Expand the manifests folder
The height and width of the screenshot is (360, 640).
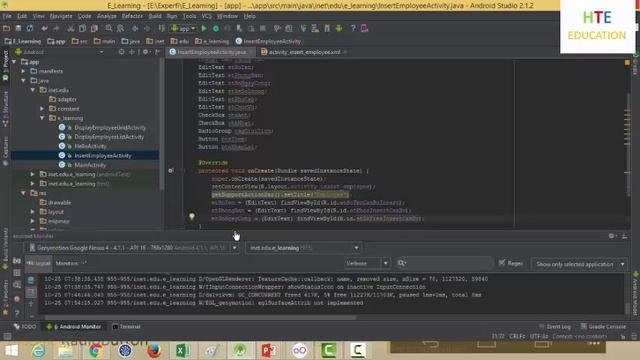(x=24, y=71)
